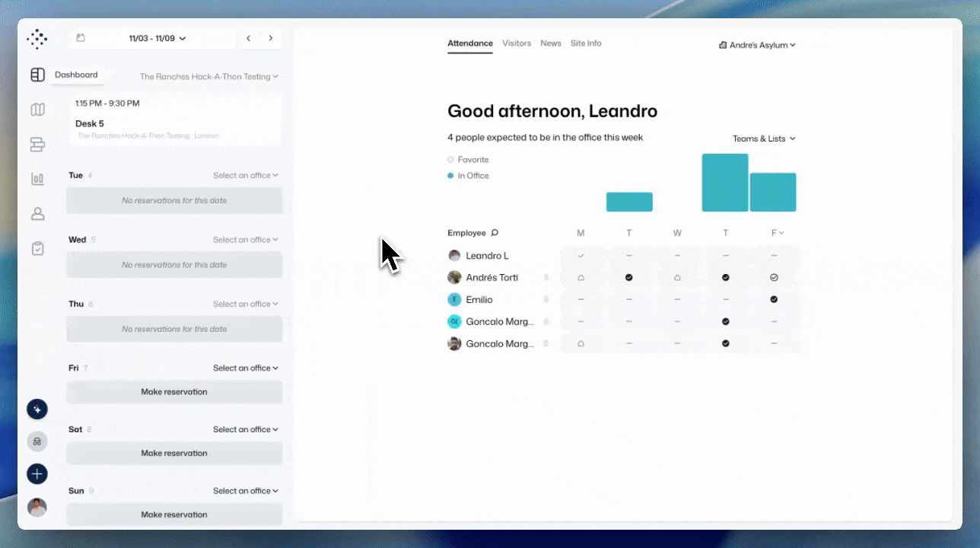Click Make reservation under Saturday
This screenshot has height=548, width=980.
pyautogui.click(x=174, y=453)
